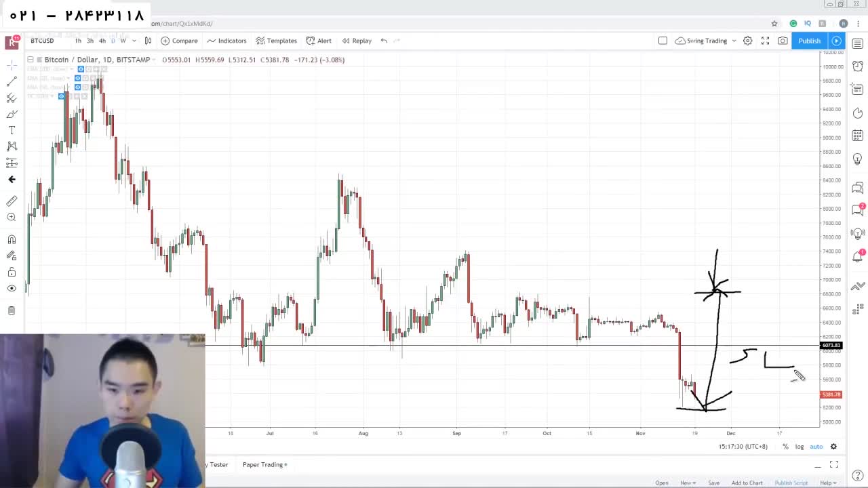This screenshot has height=488, width=868.
Task: Click the blue Publish button
Action: 810,41
